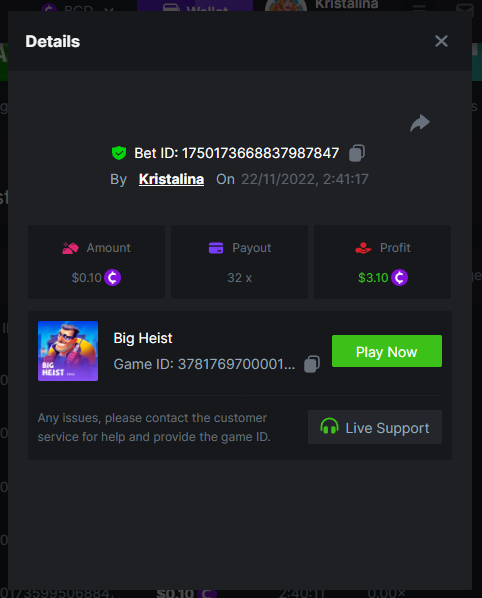The width and height of the screenshot is (482, 598).
Task: Select the Bet ID number text
Action: click(x=260, y=153)
